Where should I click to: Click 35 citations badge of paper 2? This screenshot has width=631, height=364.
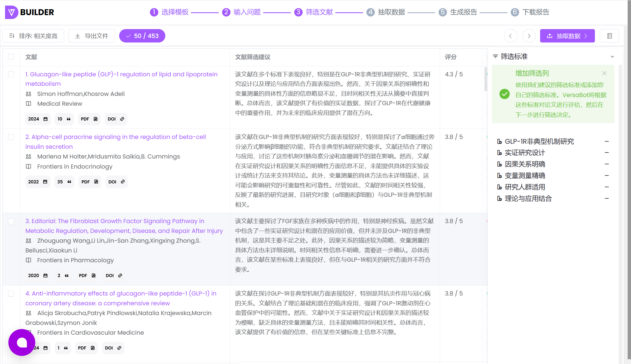[64, 182]
